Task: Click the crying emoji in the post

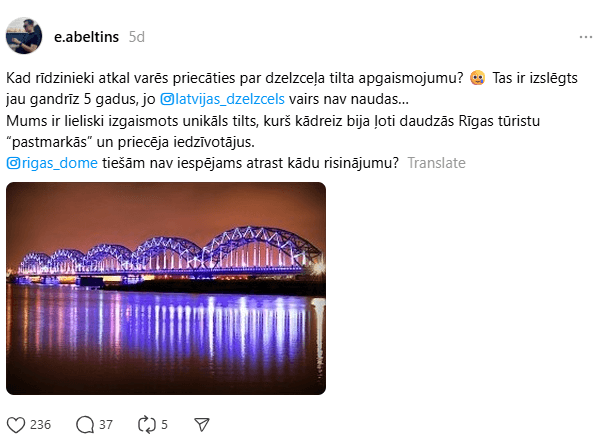Action: tap(477, 78)
